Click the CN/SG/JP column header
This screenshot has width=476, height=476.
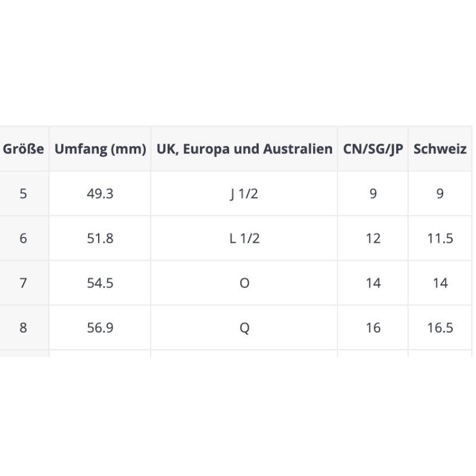coord(373,149)
